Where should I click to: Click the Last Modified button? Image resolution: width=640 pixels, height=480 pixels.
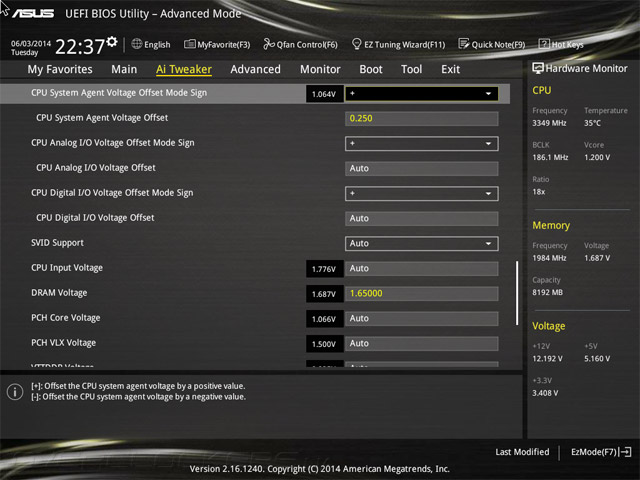(x=522, y=452)
